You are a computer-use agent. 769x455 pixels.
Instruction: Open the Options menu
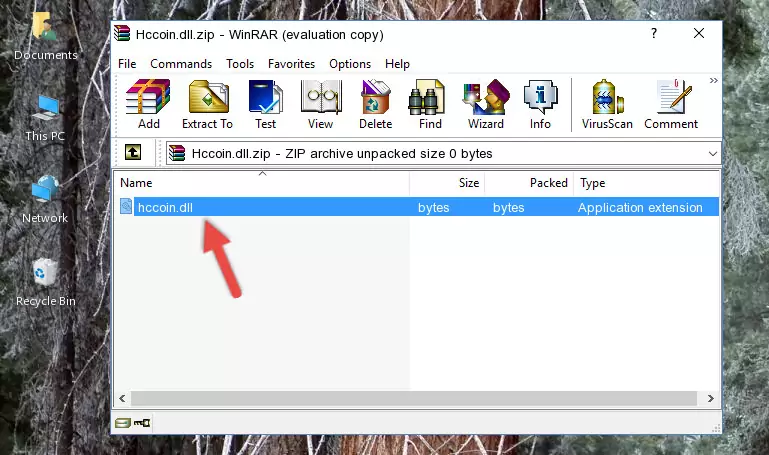click(350, 64)
